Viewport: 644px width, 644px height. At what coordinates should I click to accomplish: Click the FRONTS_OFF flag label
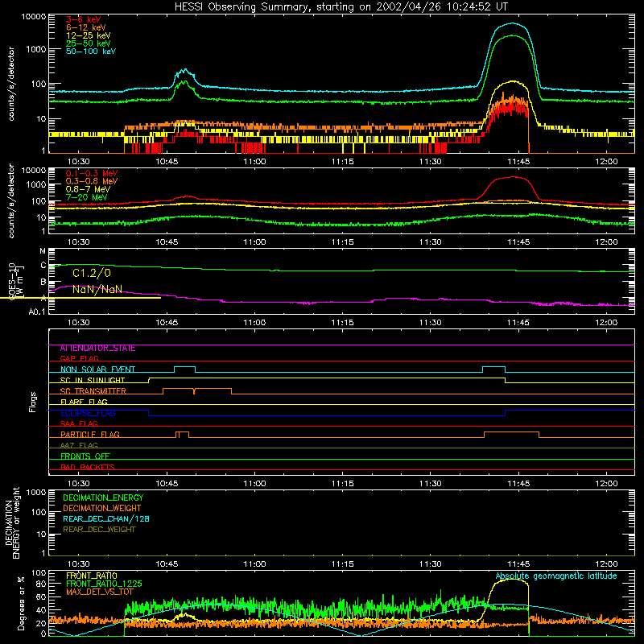click(85, 456)
